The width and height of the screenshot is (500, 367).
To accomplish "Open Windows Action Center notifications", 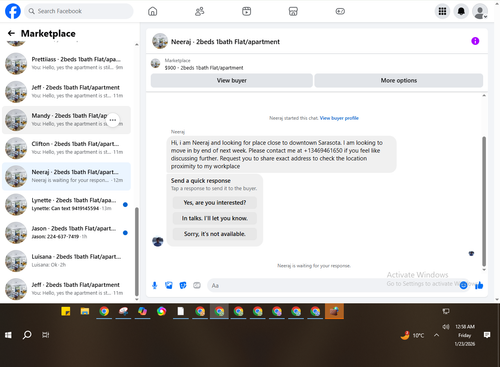I will pyautogui.click(x=487, y=335).
